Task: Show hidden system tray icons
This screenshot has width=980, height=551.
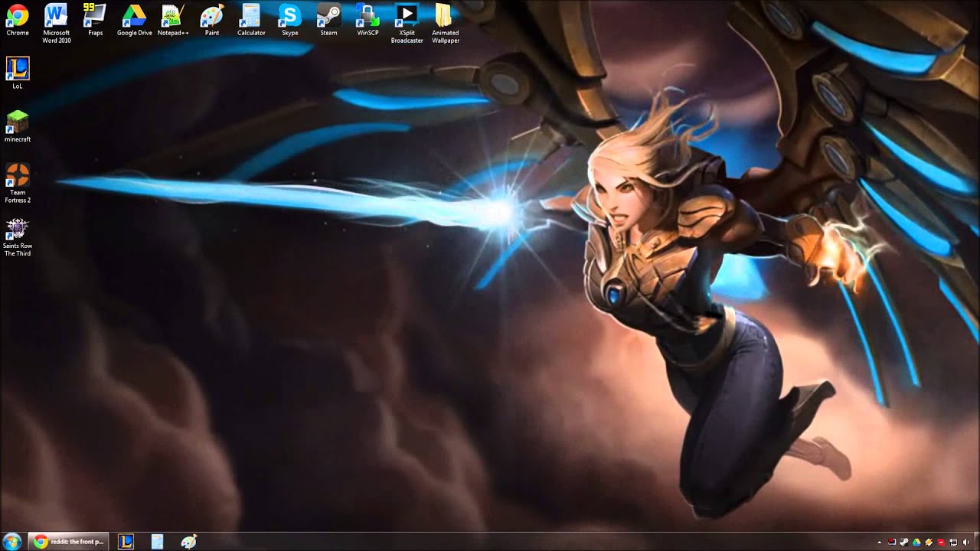Action: tap(879, 543)
